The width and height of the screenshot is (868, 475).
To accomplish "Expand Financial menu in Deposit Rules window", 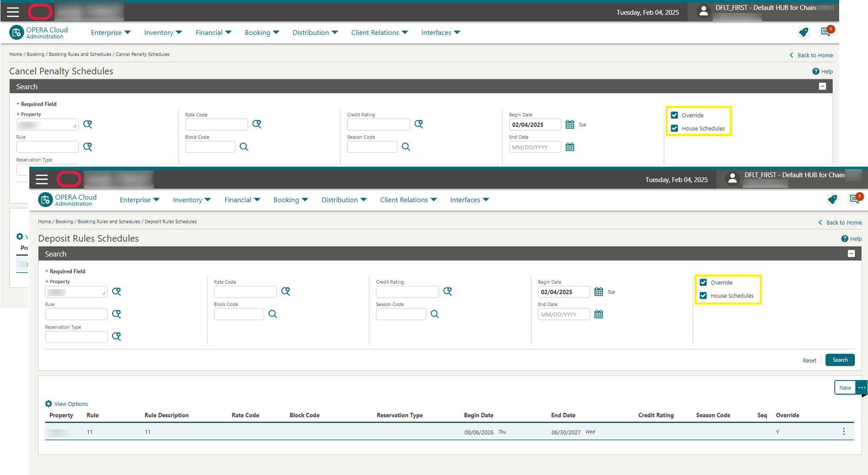I will click(242, 200).
